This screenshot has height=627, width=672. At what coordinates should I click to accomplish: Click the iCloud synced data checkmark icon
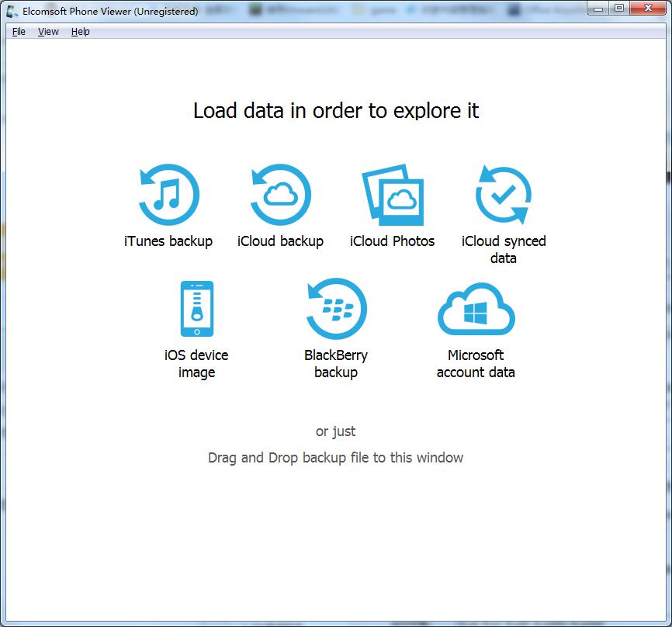pos(504,195)
